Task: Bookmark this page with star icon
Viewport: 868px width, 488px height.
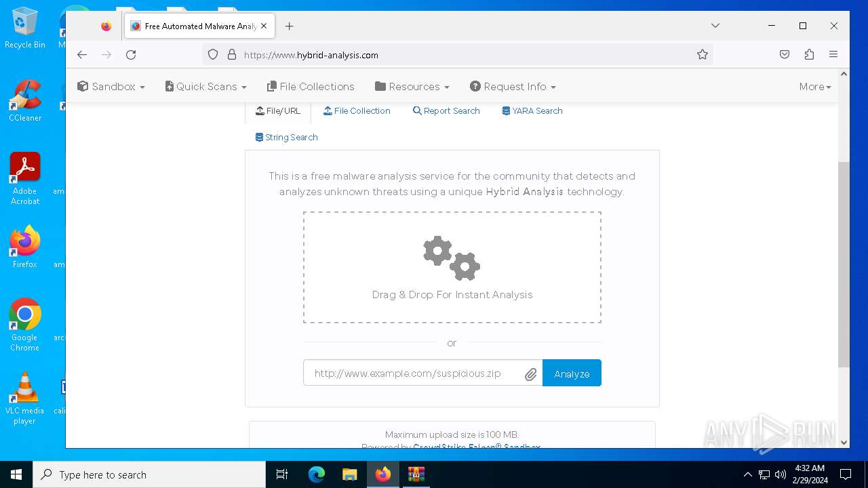Action: 703,55
